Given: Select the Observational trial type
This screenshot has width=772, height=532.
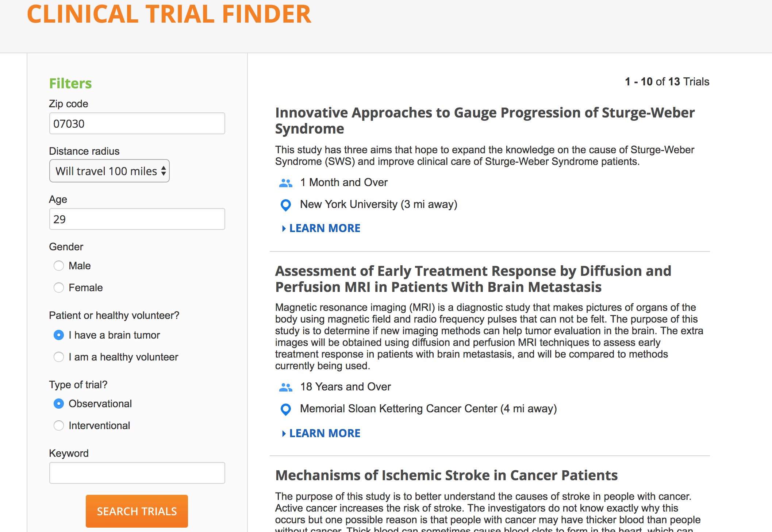Looking at the screenshot, I should 59,404.
